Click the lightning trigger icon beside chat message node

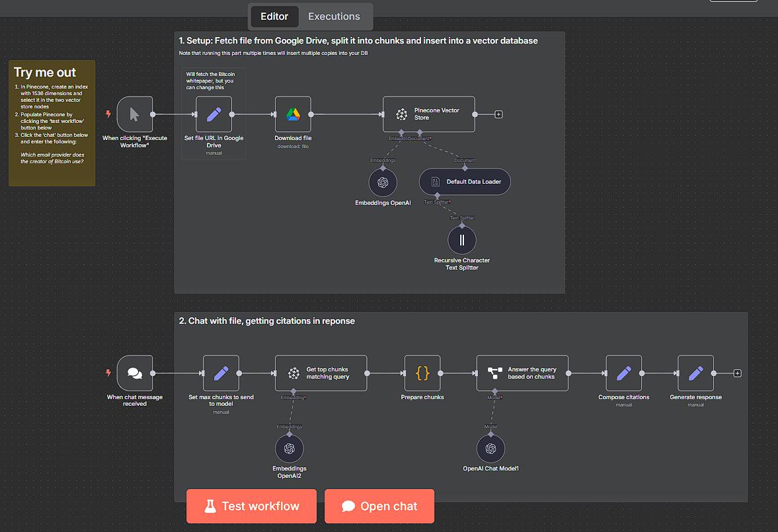pyautogui.click(x=108, y=373)
